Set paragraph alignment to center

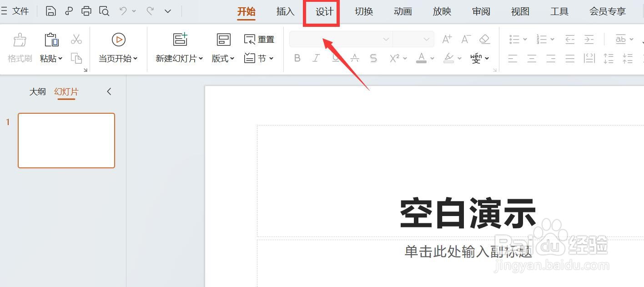tap(532, 58)
